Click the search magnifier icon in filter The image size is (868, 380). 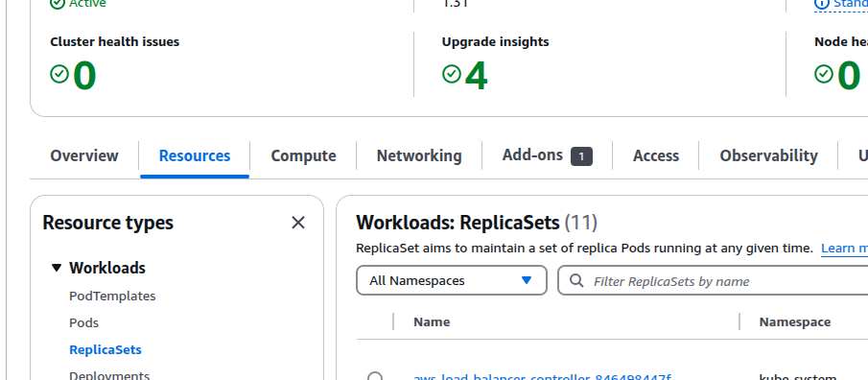(x=576, y=281)
